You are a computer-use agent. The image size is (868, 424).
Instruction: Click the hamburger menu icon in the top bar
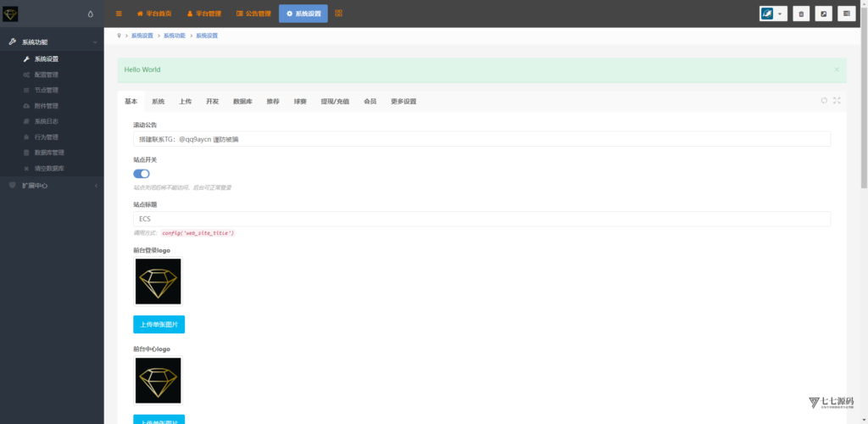(x=119, y=14)
